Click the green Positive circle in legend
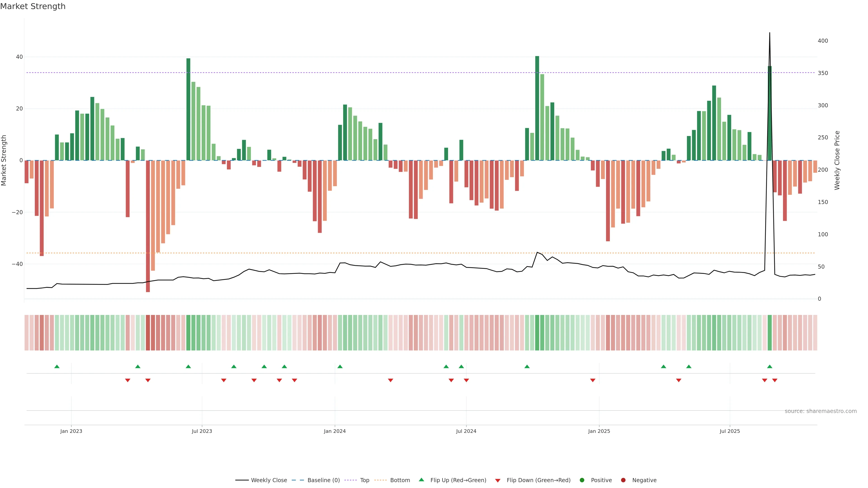Image resolution: width=868 pixels, height=488 pixels. tap(582, 480)
